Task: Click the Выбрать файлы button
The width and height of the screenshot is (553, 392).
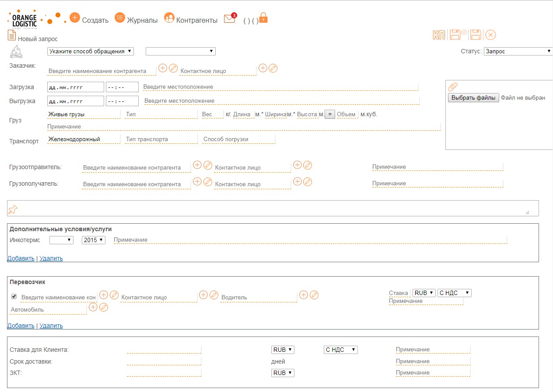Action: (x=473, y=98)
